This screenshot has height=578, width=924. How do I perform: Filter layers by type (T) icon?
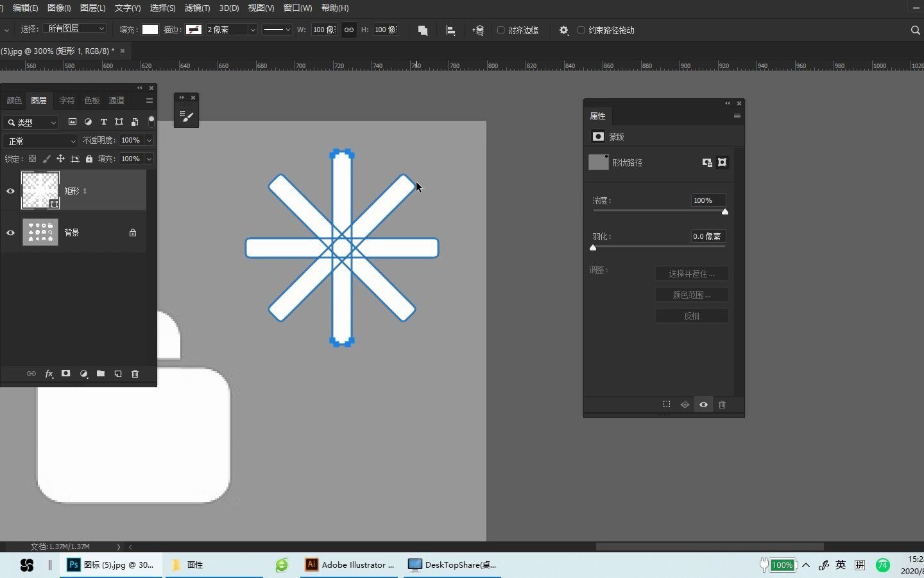pyautogui.click(x=103, y=122)
